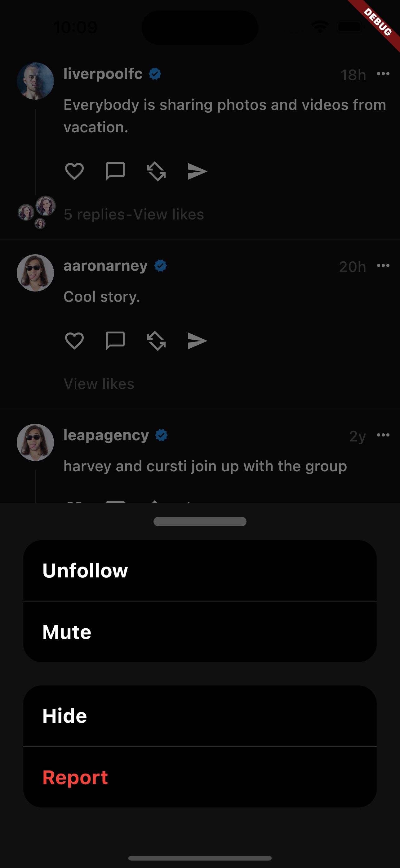Image resolution: width=400 pixels, height=868 pixels.
Task: Tap comment icon on liverpoolfc post
Action: [115, 171]
